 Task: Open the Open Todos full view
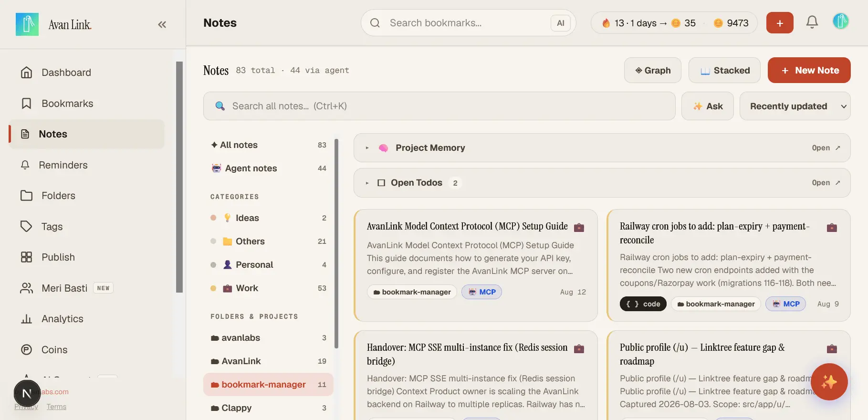click(826, 183)
